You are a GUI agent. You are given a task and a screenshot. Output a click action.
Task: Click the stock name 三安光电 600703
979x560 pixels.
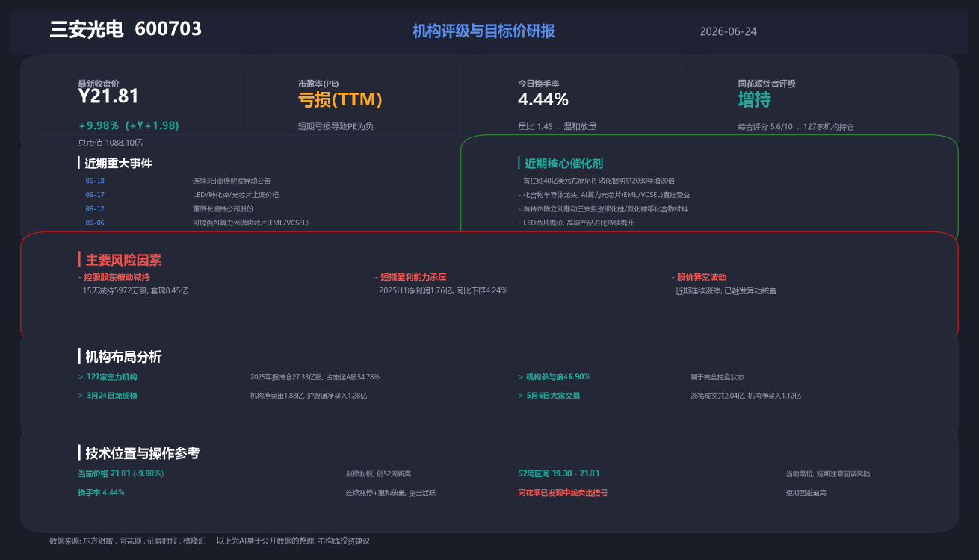point(126,29)
